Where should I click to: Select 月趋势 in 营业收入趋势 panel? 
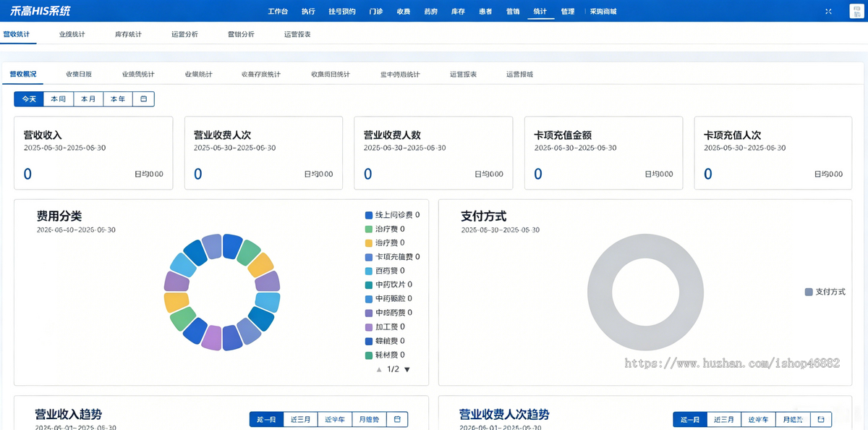coord(369,419)
